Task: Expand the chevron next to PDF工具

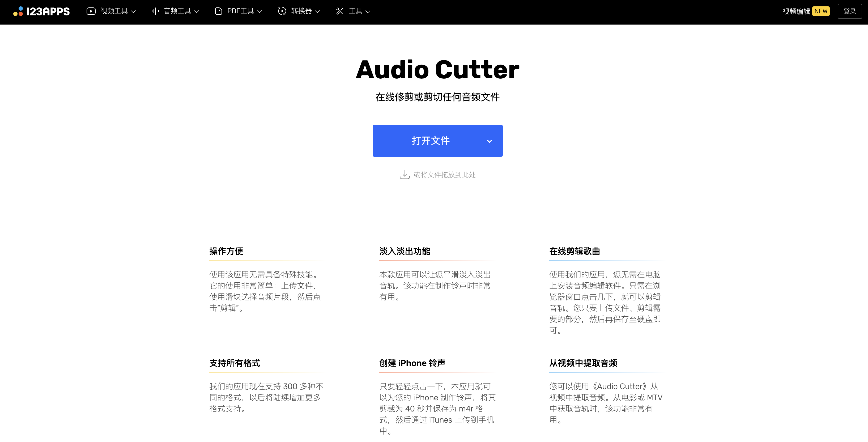Action: (259, 11)
